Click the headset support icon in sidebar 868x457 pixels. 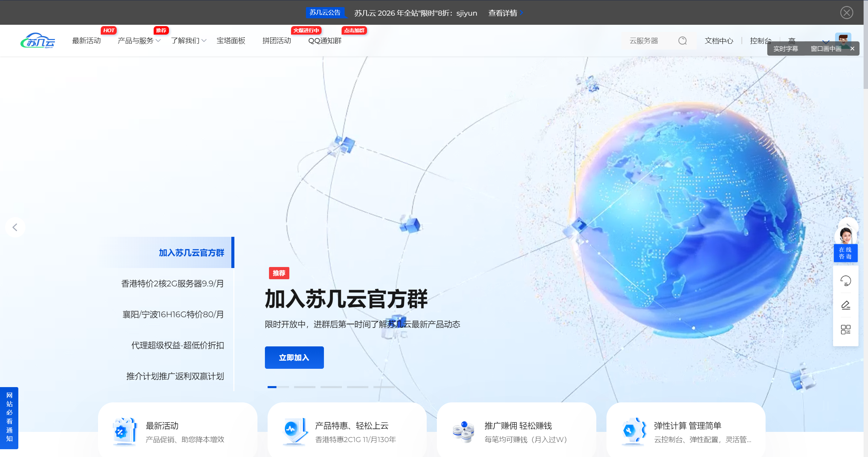pyautogui.click(x=845, y=281)
